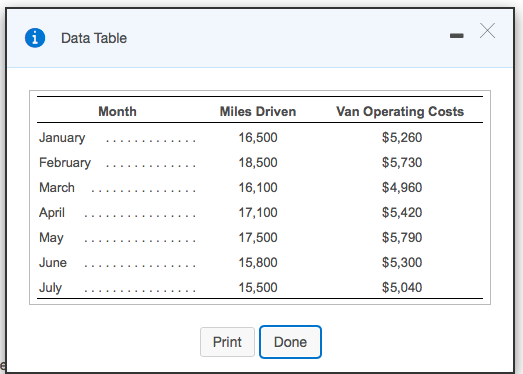Click the Print button
The height and width of the screenshot is (374, 523).
227,342
